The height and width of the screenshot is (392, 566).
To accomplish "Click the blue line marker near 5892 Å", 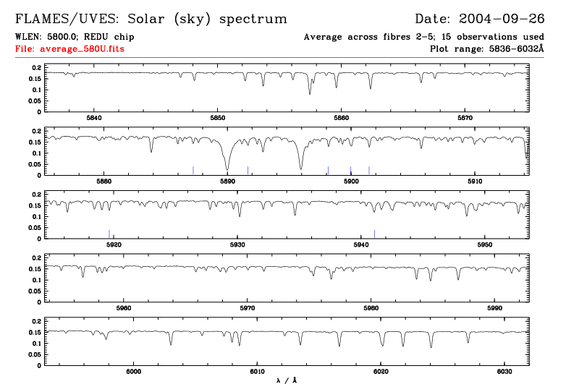I will pyautogui.click(x=248, y=170).
